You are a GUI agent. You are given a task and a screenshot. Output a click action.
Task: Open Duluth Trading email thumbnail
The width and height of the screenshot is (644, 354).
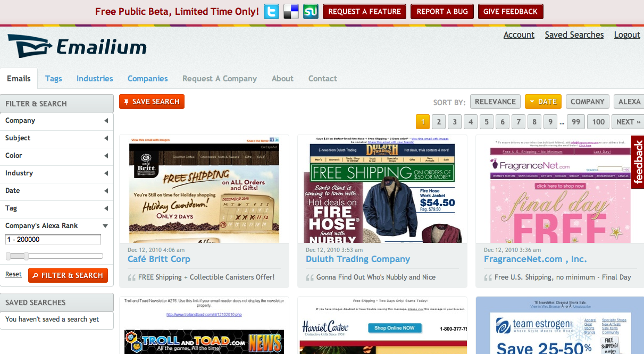point(382,189)
